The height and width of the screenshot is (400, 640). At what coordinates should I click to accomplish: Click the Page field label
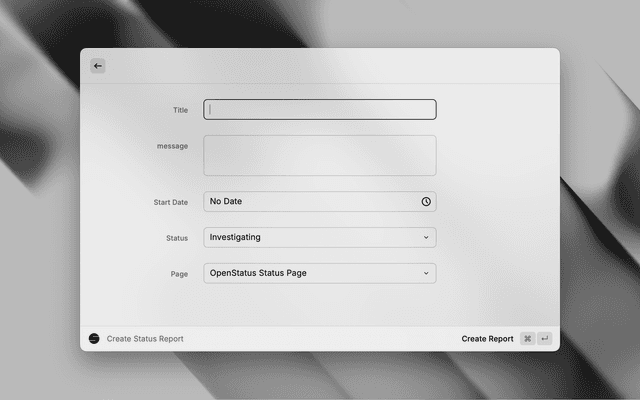[x=178, y=273]
